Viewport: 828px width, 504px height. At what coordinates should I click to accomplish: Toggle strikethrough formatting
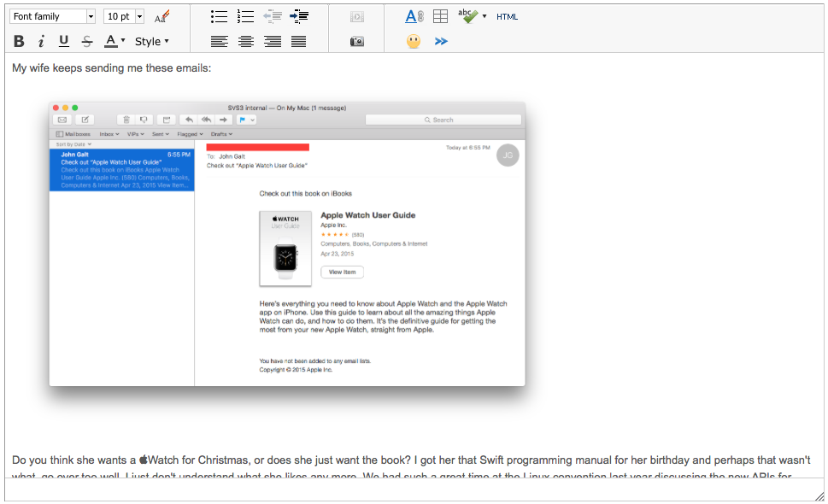[x=87, y=41]
